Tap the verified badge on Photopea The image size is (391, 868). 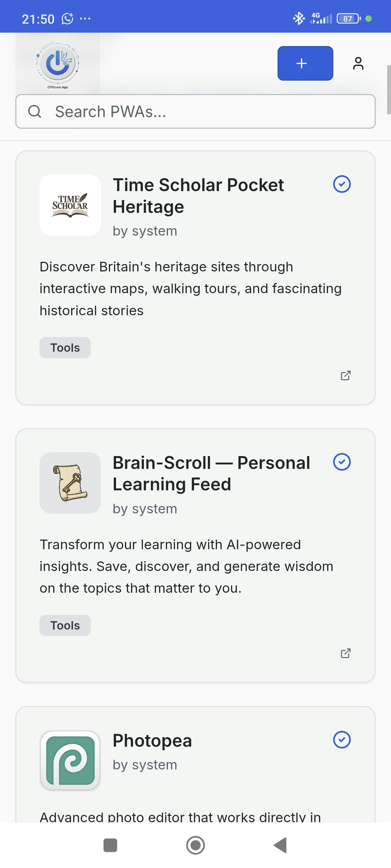pyautogui.click(x=342, y=740)
